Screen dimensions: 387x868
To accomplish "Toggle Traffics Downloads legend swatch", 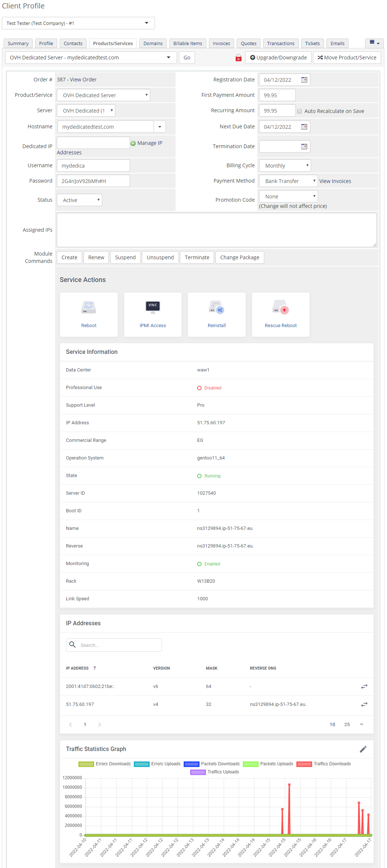I will (304, 764).
